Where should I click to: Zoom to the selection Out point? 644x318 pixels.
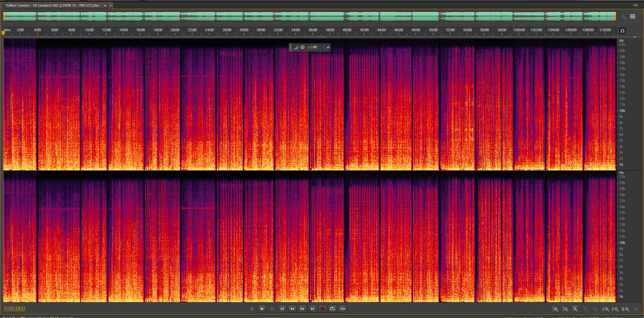coord(615,309)
